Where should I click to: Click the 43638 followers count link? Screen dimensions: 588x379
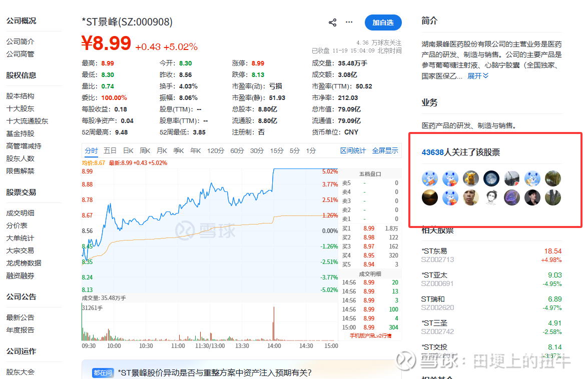(432, 152)
